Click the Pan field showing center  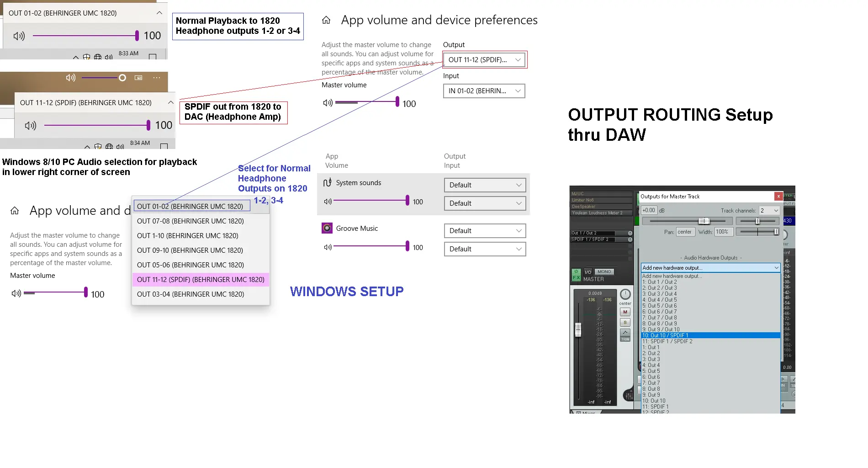click(684, 232)
